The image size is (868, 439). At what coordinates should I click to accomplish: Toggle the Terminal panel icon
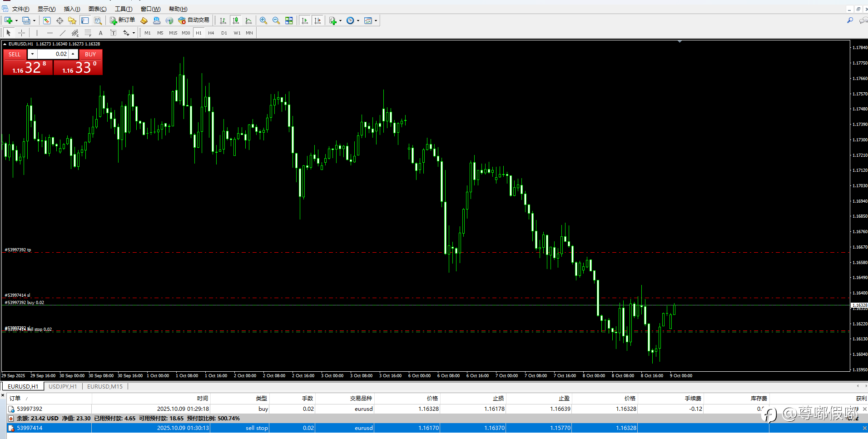click(85, 20)
